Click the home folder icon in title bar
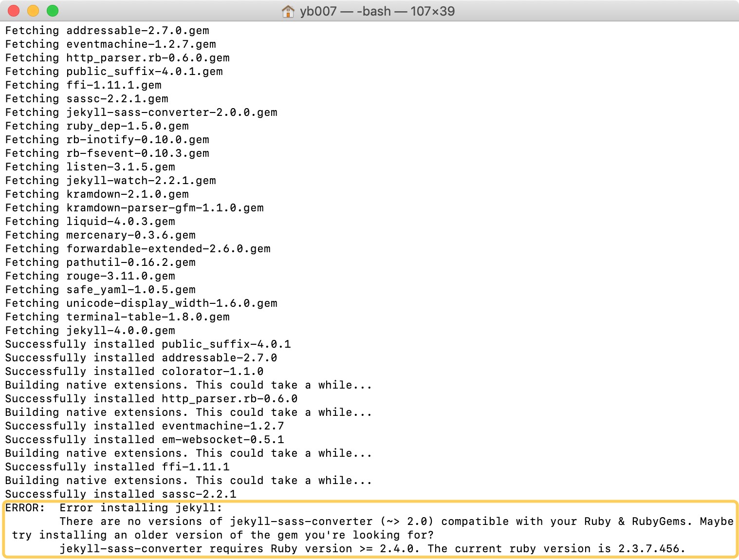Screen dimensions: 739x560 pos(288,11)
